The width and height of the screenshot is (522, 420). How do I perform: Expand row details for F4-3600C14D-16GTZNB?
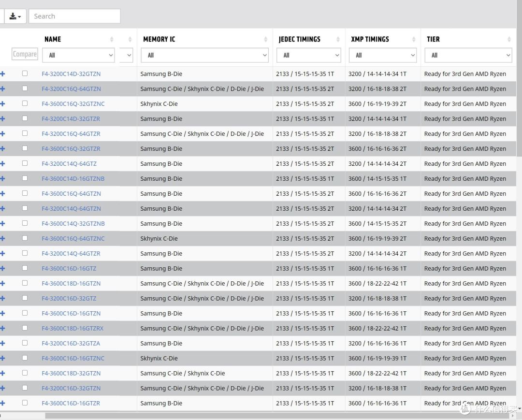(x=2, y=179)
